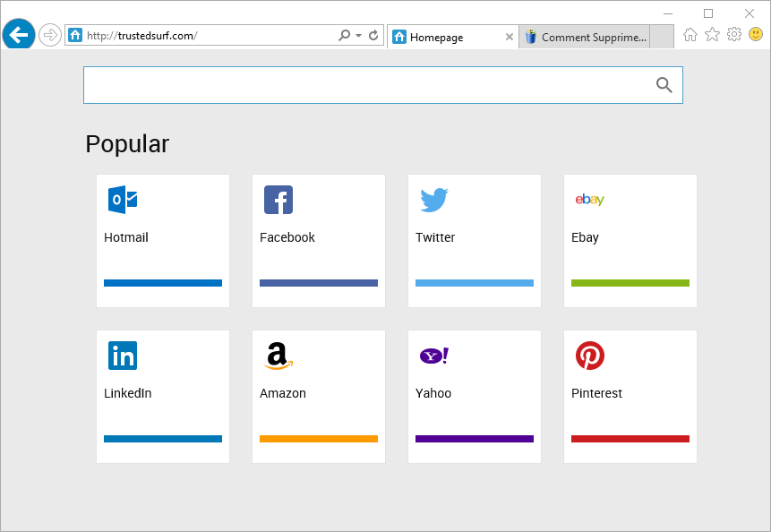Viewport: 771px width, 532px height.
Task: Switch to the Comment Supprime... tab
Action: coord(585,38)
